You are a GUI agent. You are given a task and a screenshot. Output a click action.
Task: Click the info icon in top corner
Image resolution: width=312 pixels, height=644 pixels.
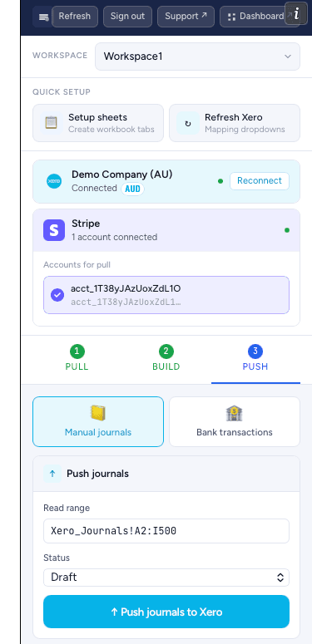click(296, 13)
